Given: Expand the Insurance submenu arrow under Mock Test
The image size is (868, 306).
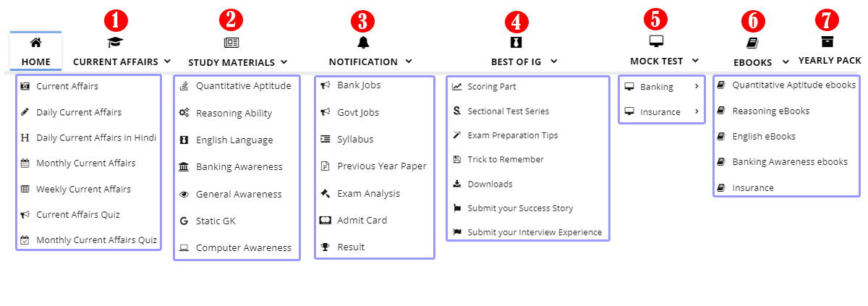Looking at the screenshot, I should point(696,111).
